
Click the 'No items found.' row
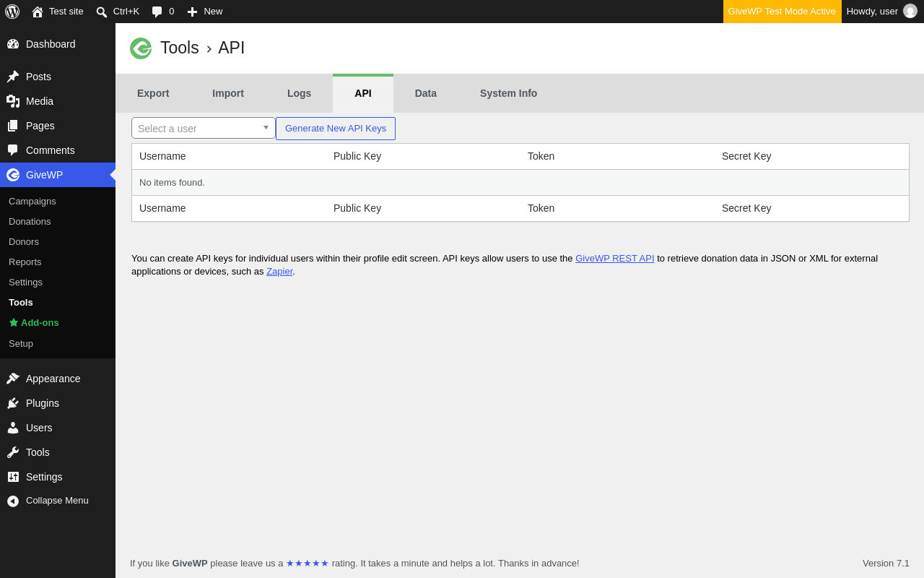[x=520, y=182]
